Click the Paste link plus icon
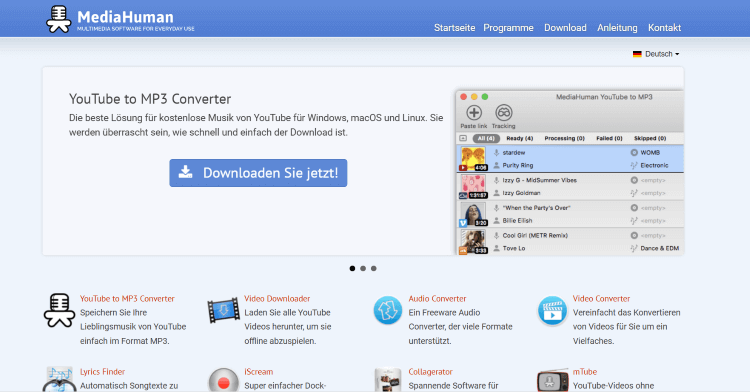Image resolution: width=750 pixels, height=392 pixels. (x=474, y=113)
